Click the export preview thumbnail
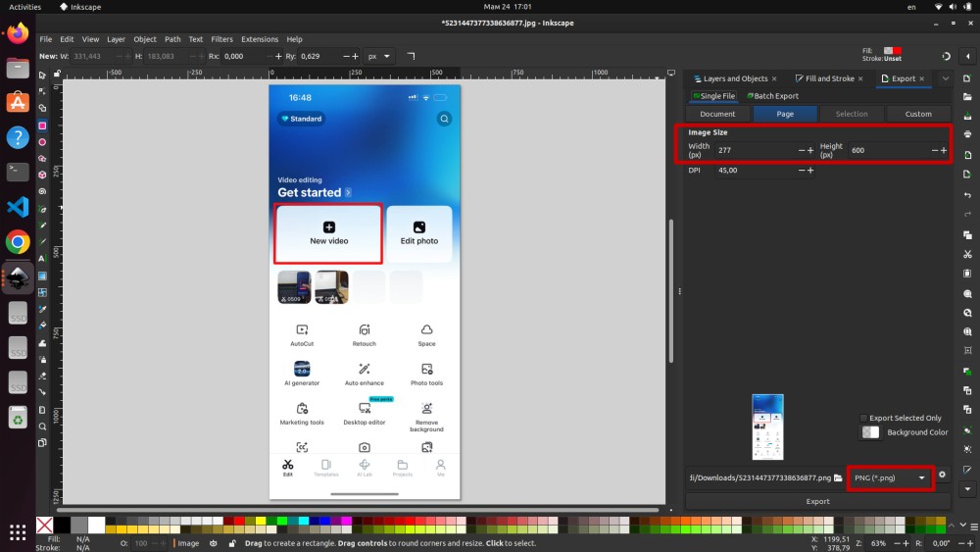Viewport: 980px width, 552px height. (x=767, y=427)
